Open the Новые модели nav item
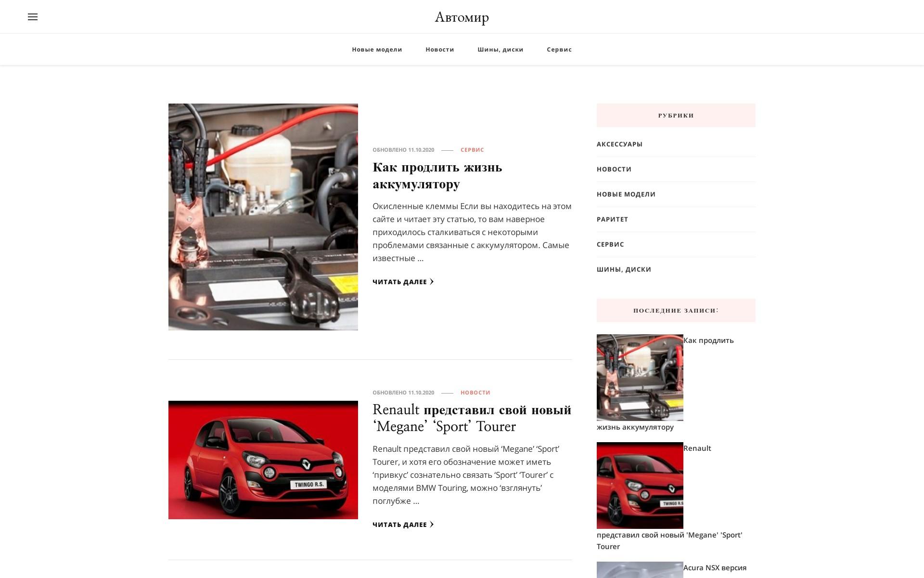The width and height of the screenshot is (924, 578). coord(377,50)
